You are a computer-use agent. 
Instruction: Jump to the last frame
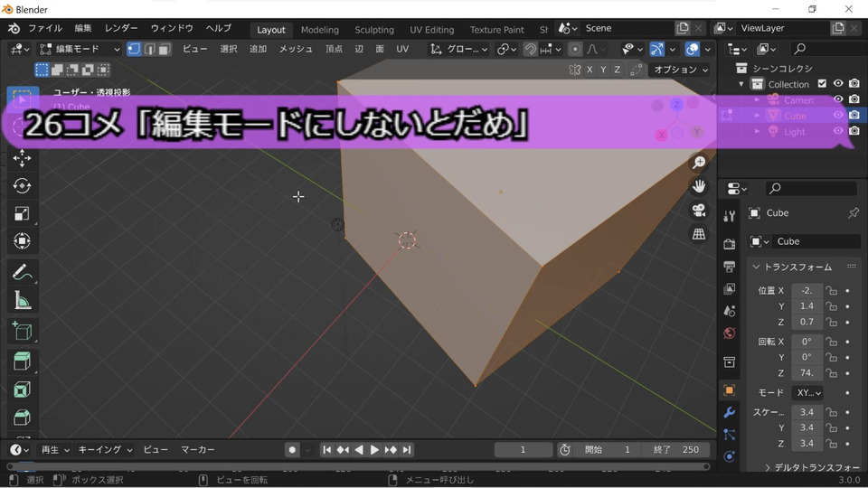coord(407,450)
